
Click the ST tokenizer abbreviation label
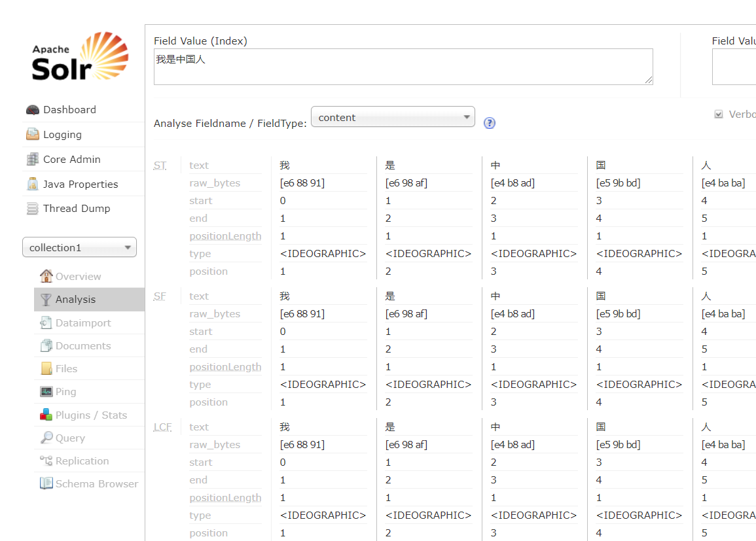tap(160, 166)
